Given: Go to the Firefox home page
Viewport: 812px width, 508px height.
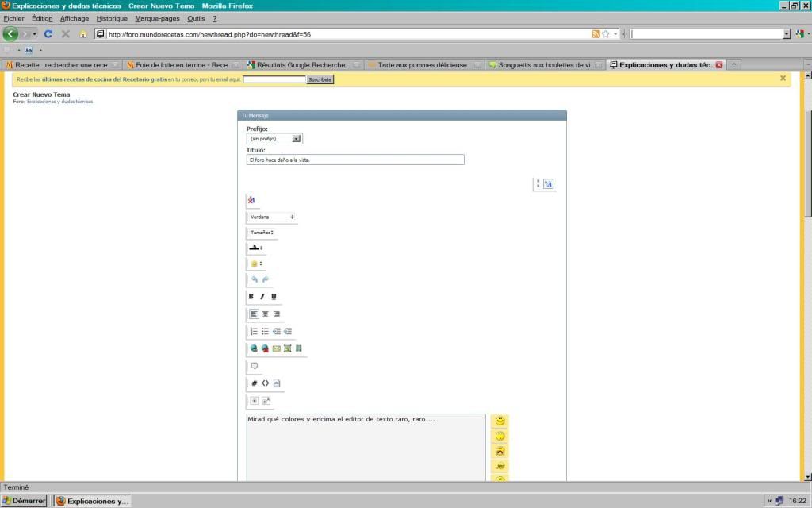Looking at the screenshot, I should click(x=82, y=34).
